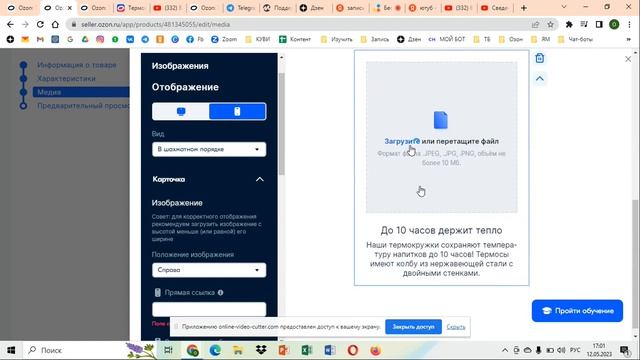This screenshot has width=640, height=360.
Task: Click the page vertical scrollbar
Action: pyautogui.click(x=635, y=263)
